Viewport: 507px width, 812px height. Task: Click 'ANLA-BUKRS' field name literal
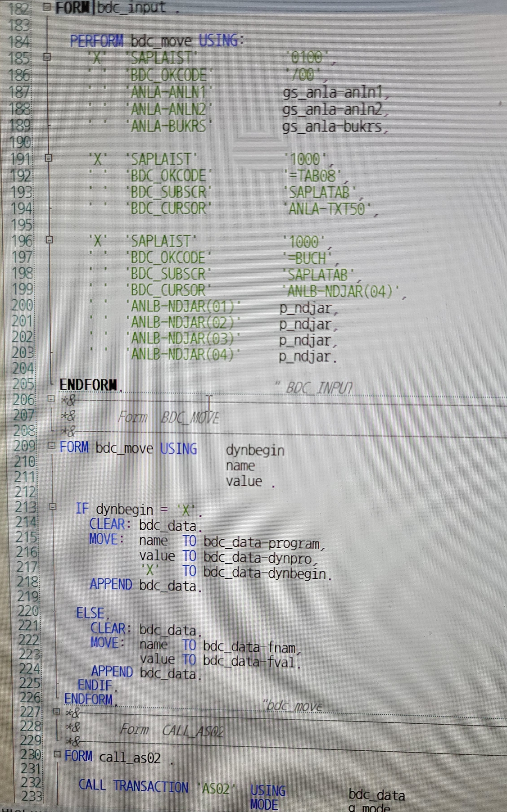pos(169,125)
